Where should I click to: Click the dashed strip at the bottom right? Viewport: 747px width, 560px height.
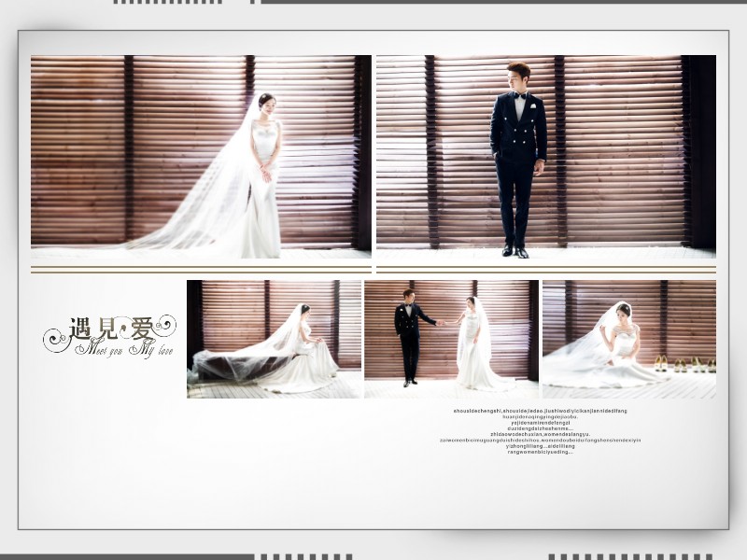[630, 556]
